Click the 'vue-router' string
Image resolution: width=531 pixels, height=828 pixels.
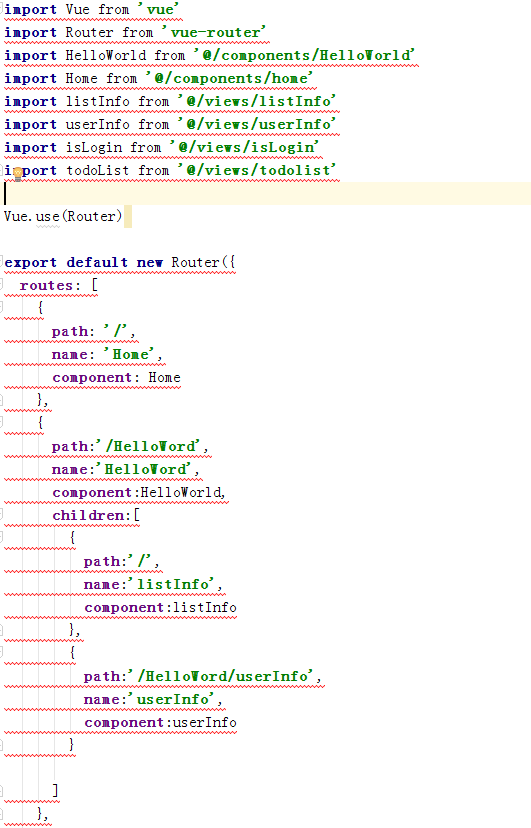coord(214,32)
